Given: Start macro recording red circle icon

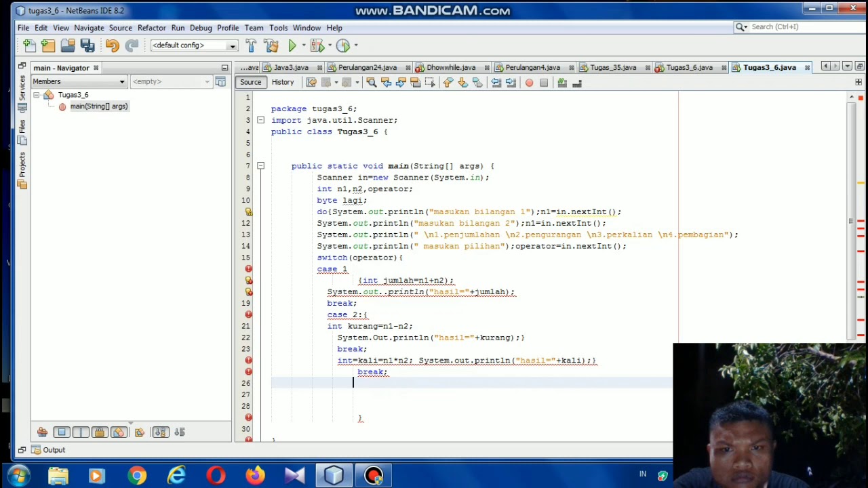Looking at the screenshot, I should coord(529,83).
